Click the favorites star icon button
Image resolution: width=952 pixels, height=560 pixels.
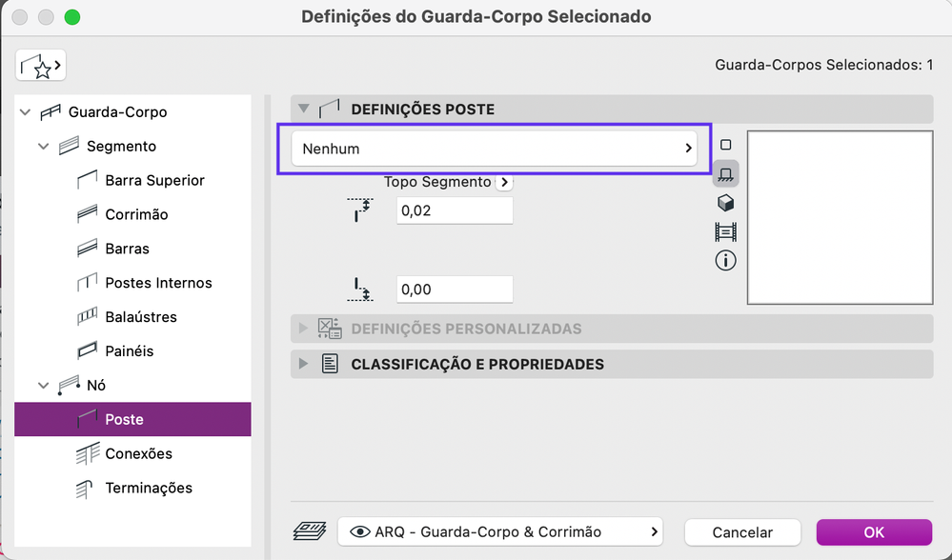(40, 66)
